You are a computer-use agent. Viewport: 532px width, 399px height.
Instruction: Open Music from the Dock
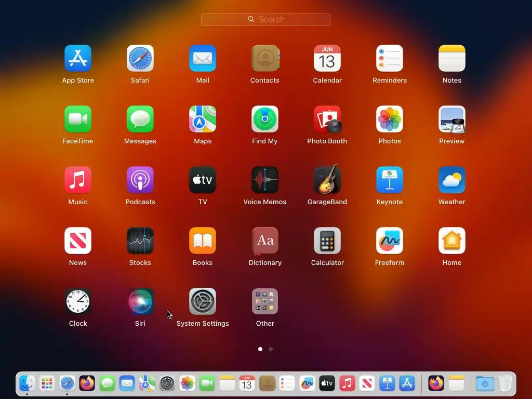347,384
